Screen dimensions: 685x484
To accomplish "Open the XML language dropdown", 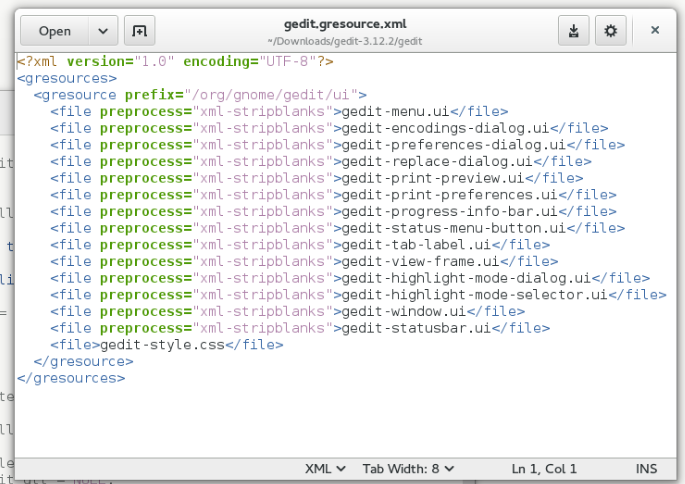I will point(325,468).
